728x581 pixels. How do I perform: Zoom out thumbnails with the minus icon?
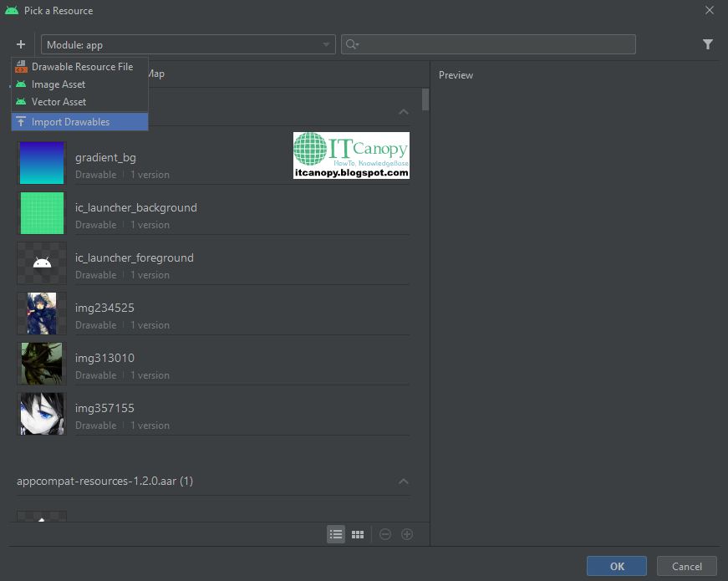(x=384, y=534)
